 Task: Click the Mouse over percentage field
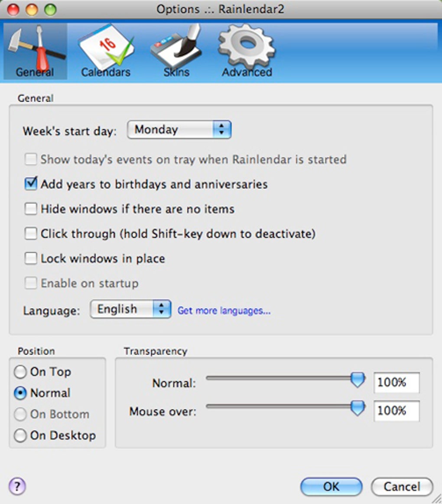pos(396,411)
